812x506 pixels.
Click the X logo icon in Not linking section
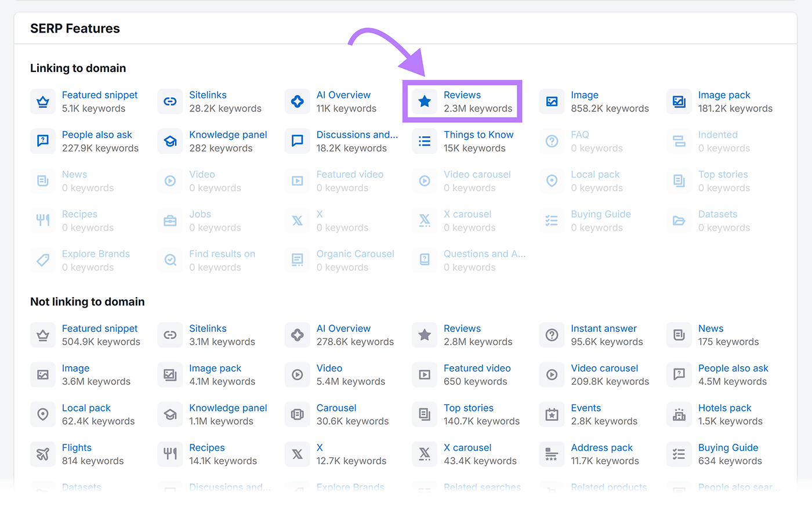(297, 454)
